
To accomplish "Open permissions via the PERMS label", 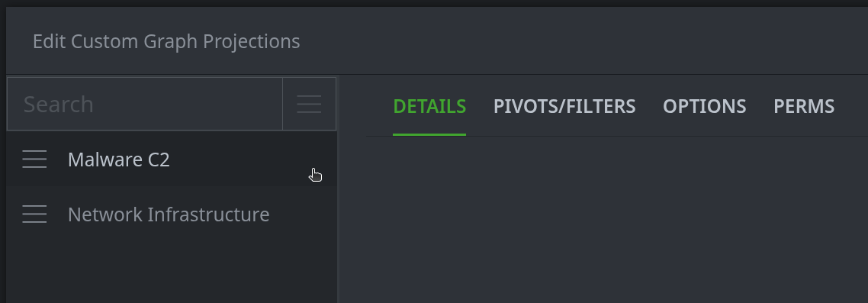I will pyautogui.click(x=804, y=106).
